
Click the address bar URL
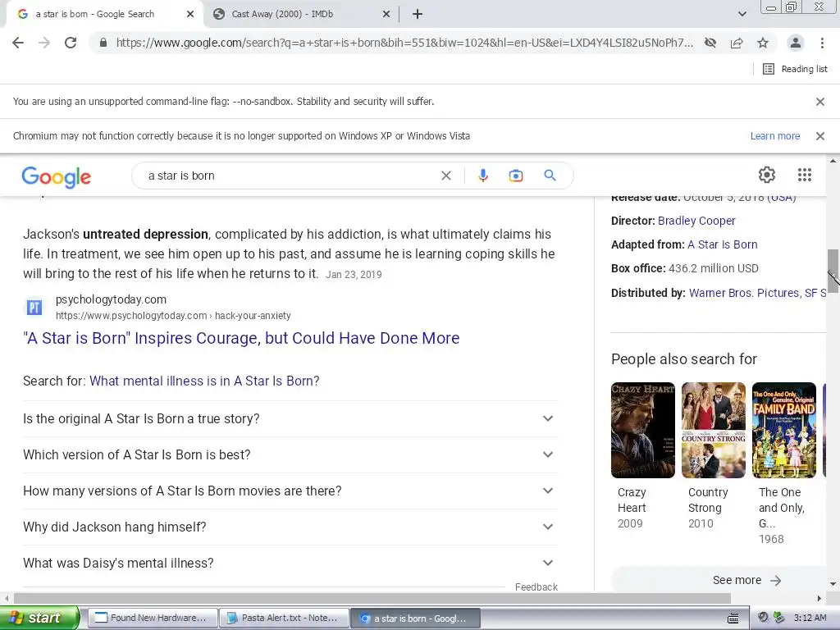[x=404, y=43]
